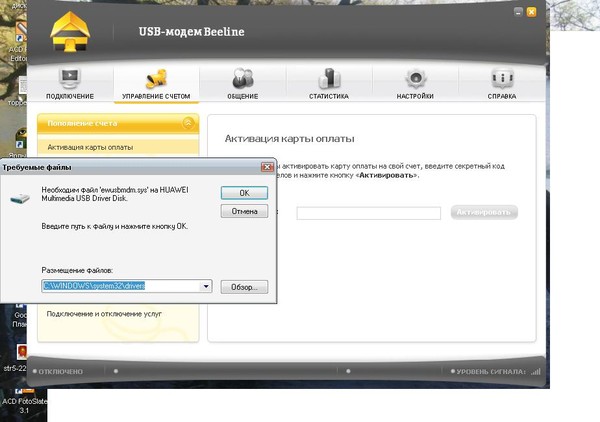This screenshot has height=422, width=600.
Task: Click the Beeline house logo
Action: [70, 31]
